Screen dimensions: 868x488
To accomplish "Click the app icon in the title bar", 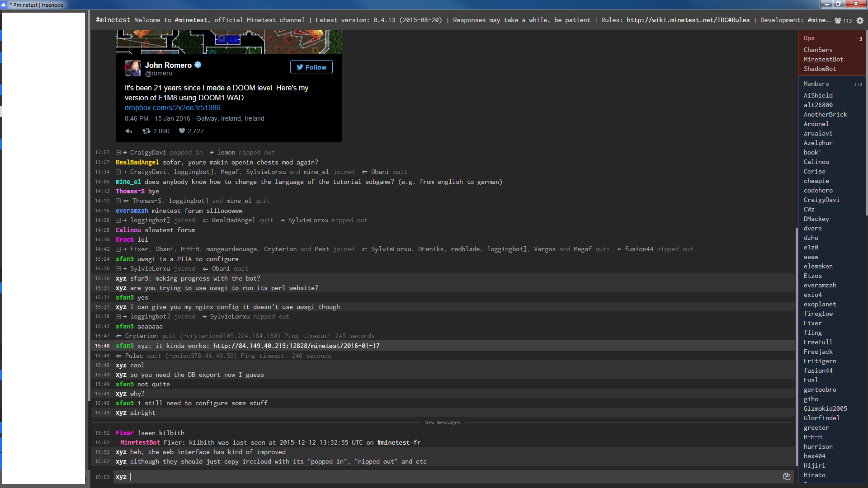I will [x=4, y=5].
